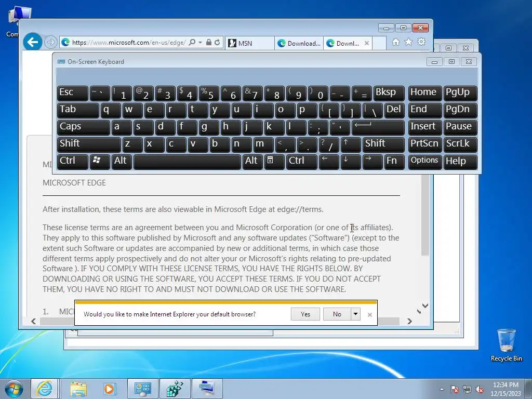Click the Windows logo key

click(100, 162)
